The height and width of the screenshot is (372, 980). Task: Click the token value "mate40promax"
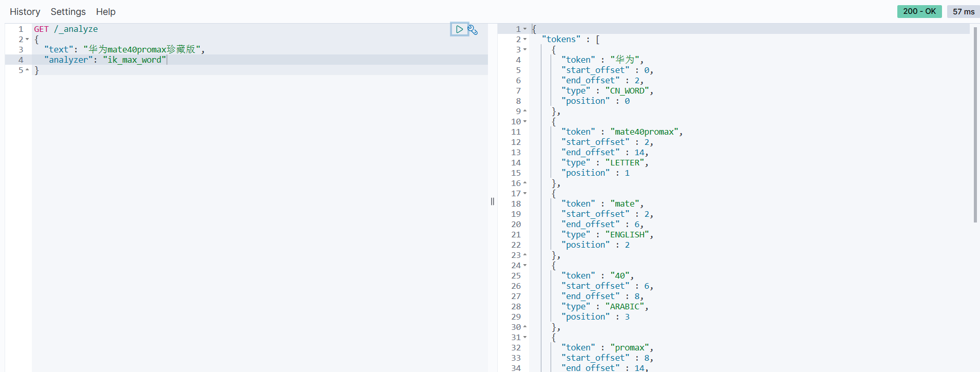645,132
